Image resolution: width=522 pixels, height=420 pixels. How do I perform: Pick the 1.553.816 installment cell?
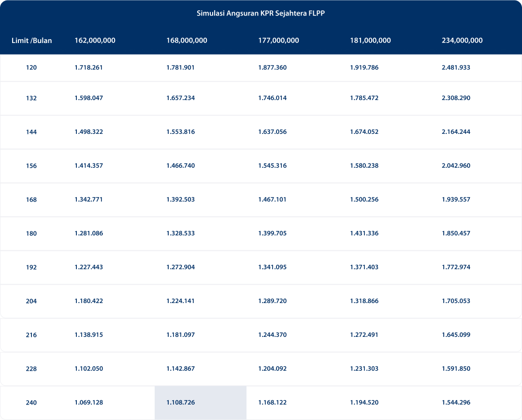pyautogui.click(x=180, y=132)
